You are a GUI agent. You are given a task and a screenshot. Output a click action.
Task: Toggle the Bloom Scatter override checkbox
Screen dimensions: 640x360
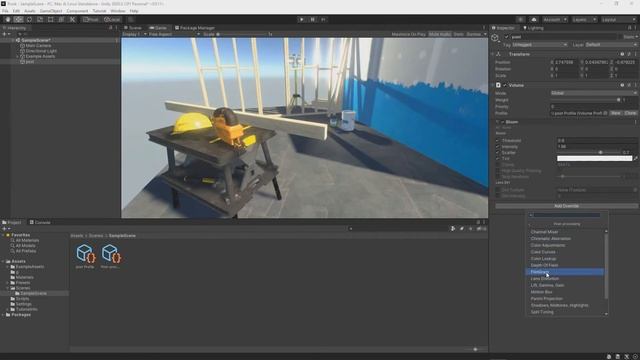(498, 153)
